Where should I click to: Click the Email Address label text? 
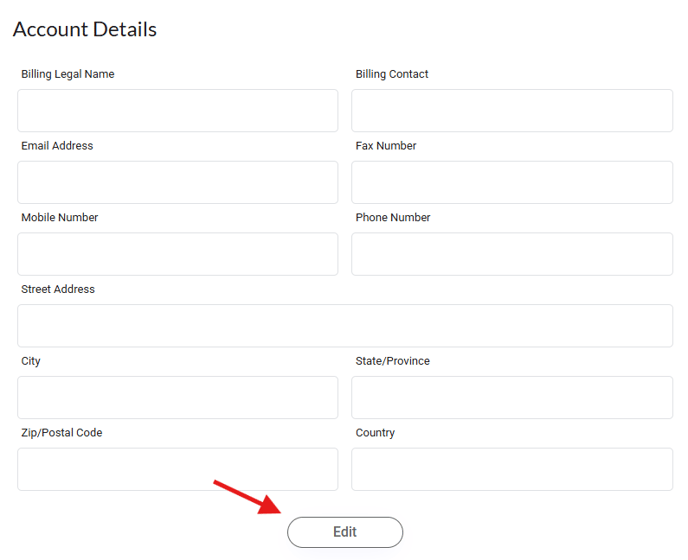(57, 146)
